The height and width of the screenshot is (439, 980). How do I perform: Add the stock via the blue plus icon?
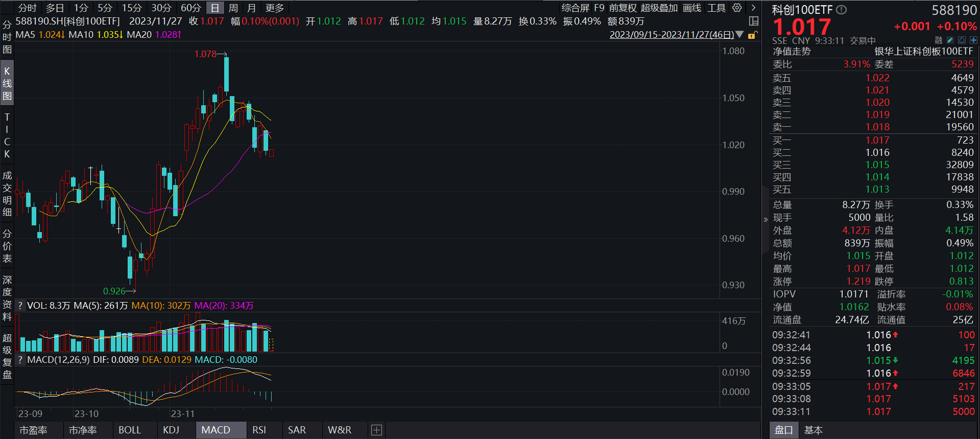973,40
